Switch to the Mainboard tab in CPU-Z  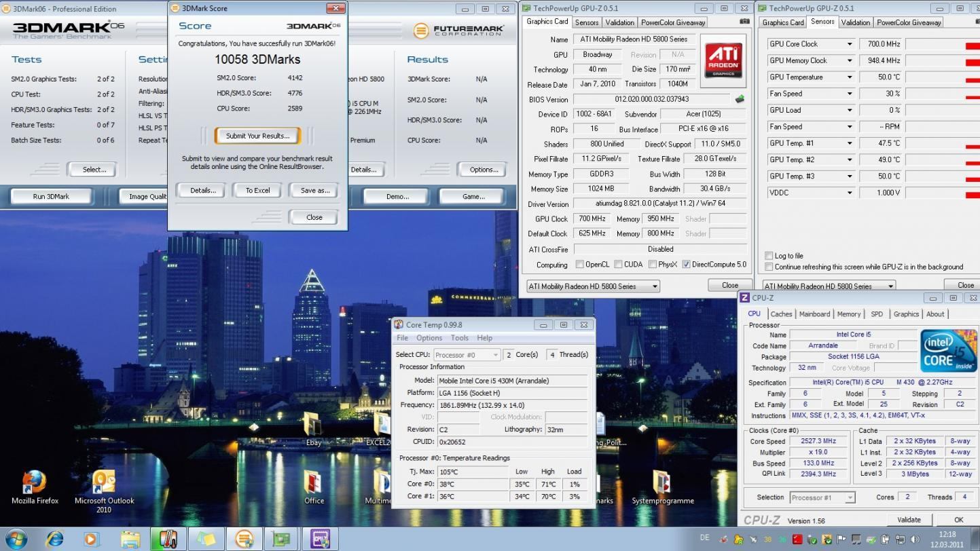tap(814, 314)
